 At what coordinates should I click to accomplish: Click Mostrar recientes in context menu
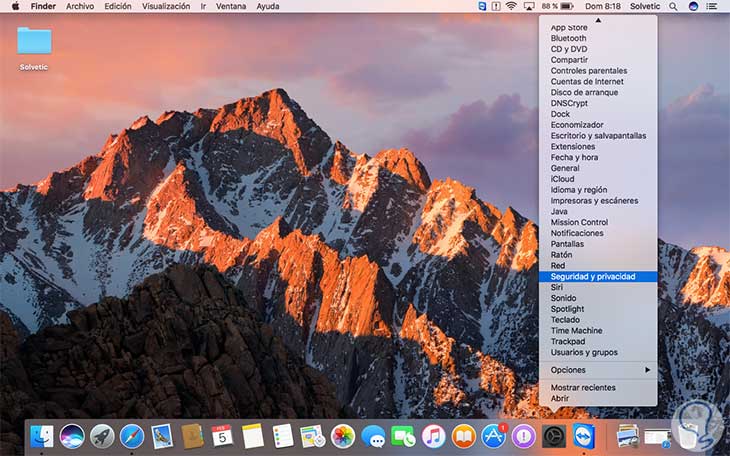click(x=583, y=387)
